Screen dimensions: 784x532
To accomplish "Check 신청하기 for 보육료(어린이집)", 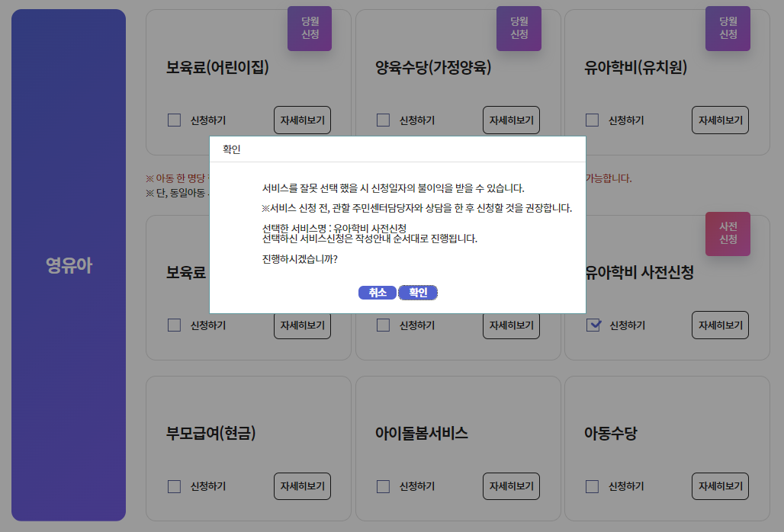I will [x=173, y=120].
